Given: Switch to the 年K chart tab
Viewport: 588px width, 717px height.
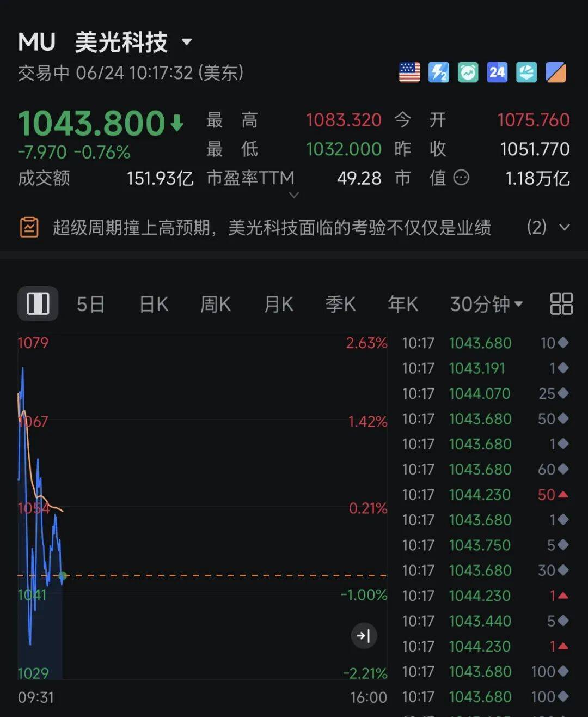Looking at the screenshot, I should coord(403,304).
